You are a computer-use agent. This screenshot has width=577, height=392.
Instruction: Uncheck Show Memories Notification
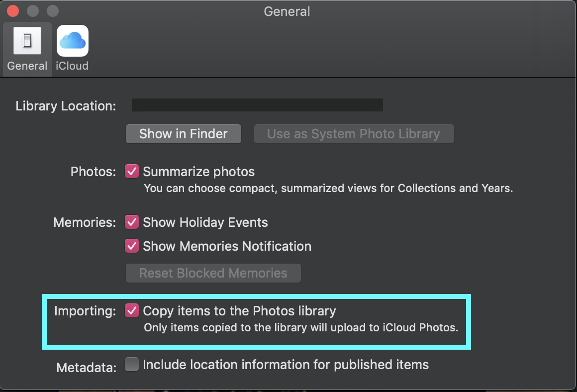pos(132,246)
